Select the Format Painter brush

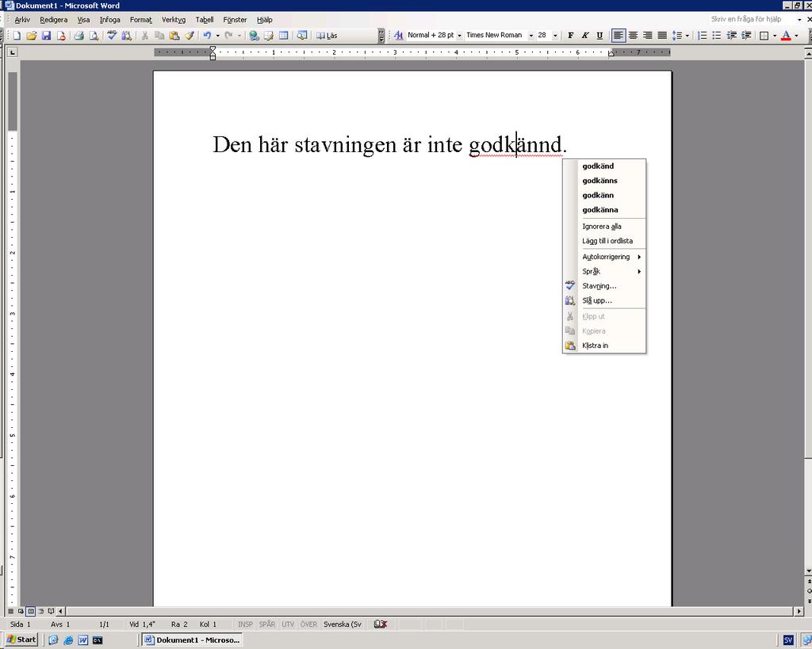[x=190, y=36]
